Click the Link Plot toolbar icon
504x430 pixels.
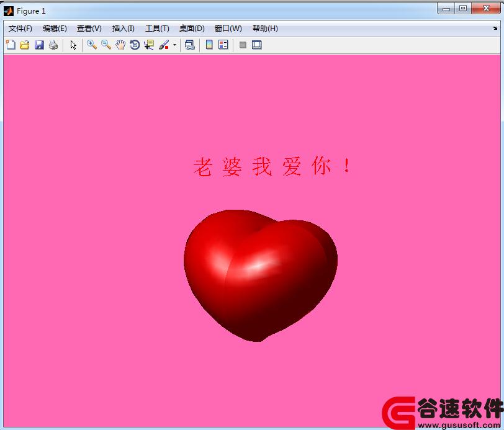pyautogui.click(x=190, y=45)
